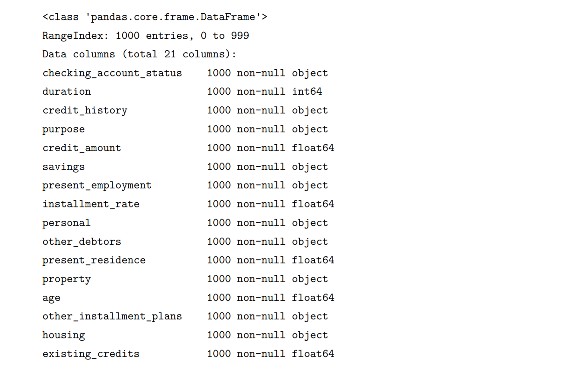The width and height of the screenshot is (588, 383).
Task: Select float64 dtype next to credit_amount
Action: click(313, 148)
